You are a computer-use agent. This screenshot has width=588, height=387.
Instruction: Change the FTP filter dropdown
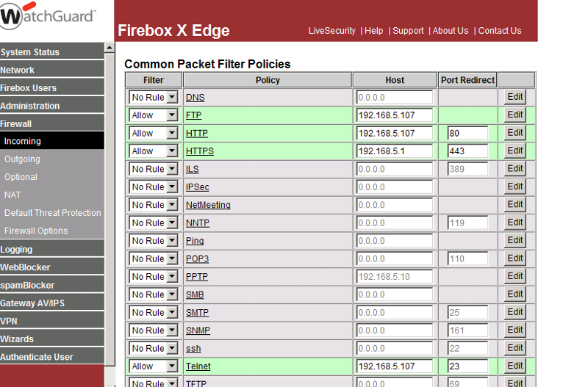point(154,115)
